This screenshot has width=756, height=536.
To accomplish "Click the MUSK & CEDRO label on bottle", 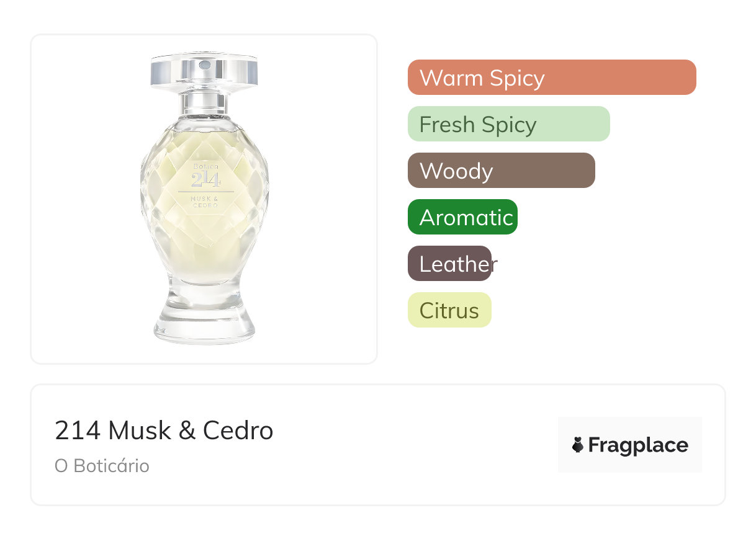I will (205, 201).
